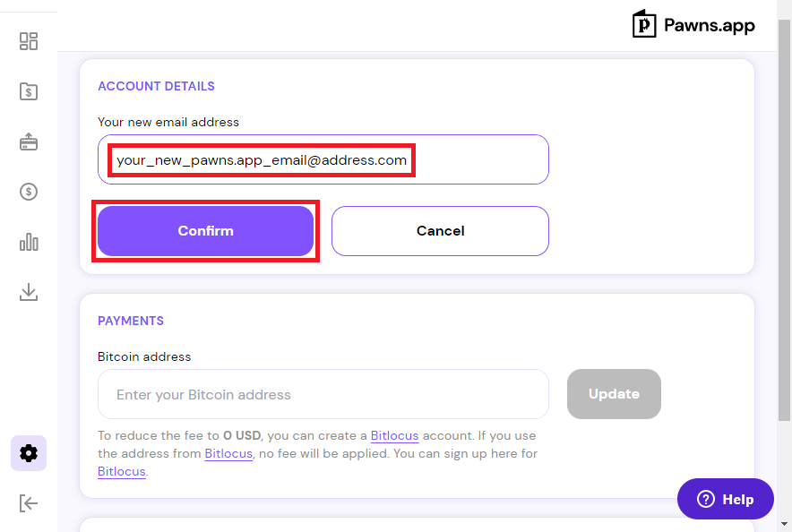Screen dimensions: 792x532
Task: Click the Pawns.app logo
Action: point(693,24)
